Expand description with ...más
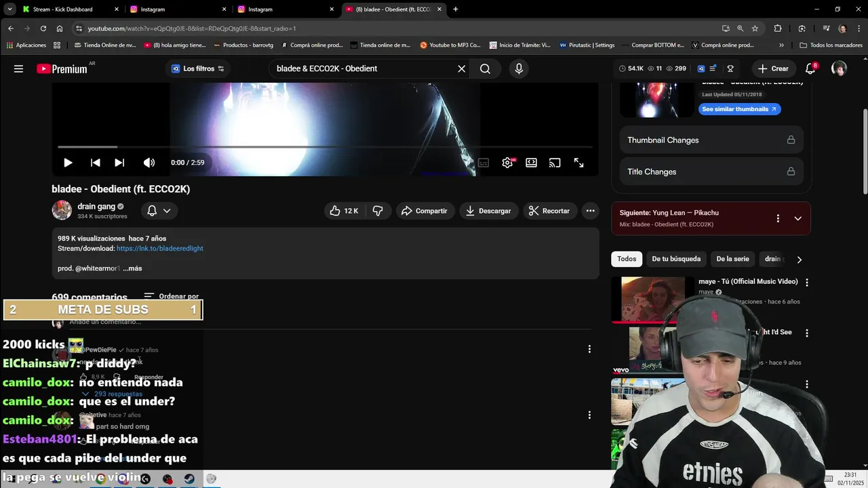 (132, 268)
